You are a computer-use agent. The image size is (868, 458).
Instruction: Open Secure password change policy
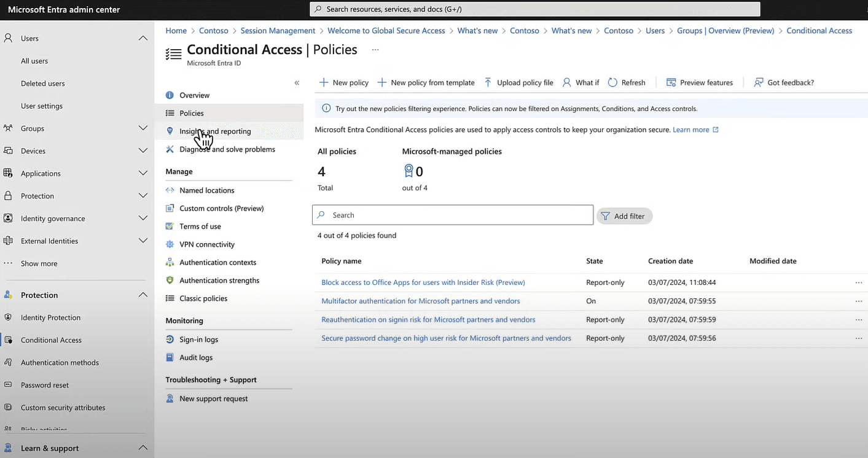point(446,338)
